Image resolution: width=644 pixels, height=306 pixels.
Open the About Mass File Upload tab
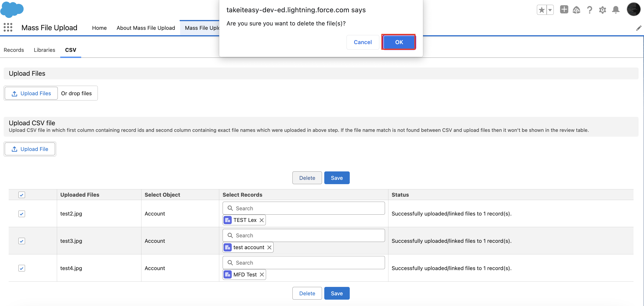click(146, 28)
